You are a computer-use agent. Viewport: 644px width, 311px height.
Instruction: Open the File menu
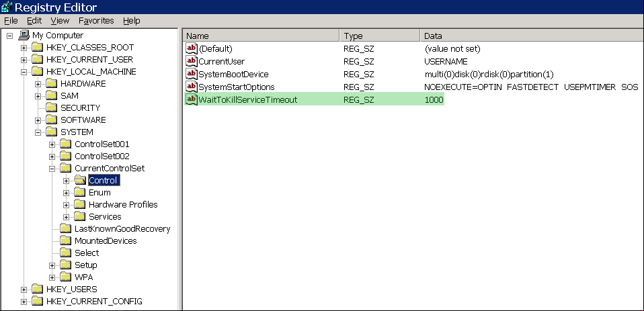click(11, 21)
